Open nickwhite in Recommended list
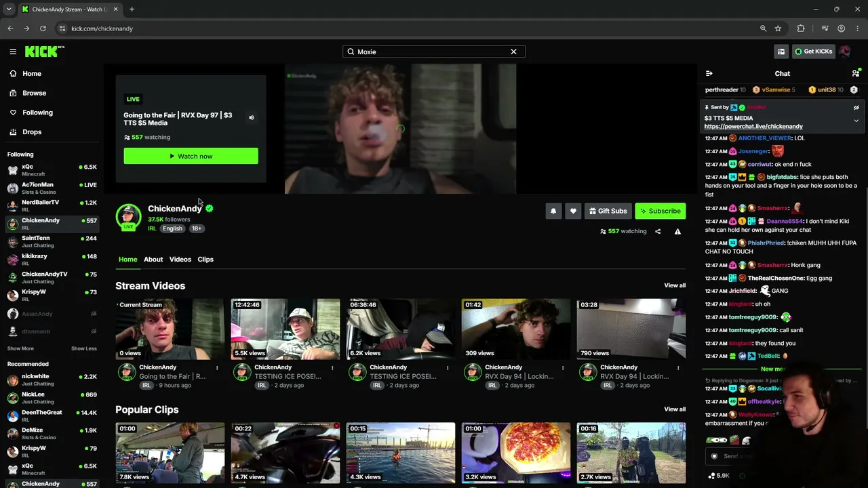Viewport: 868px width, 488px height. tap(52, 380)
